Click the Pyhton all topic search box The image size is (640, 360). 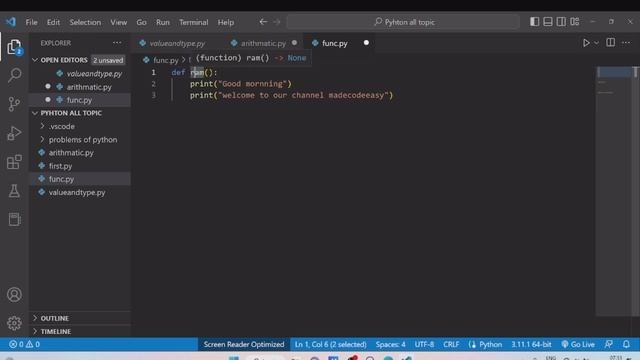click(x=403, y=22)
